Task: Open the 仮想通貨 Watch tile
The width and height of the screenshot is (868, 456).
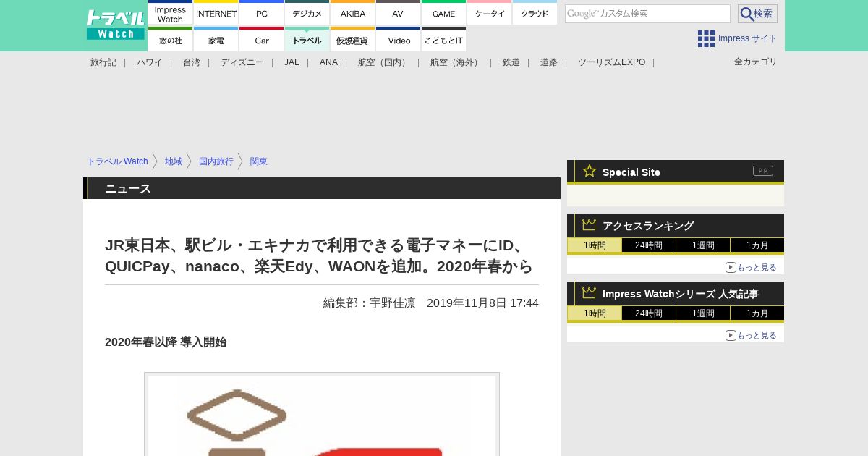Action: (352, 39)
